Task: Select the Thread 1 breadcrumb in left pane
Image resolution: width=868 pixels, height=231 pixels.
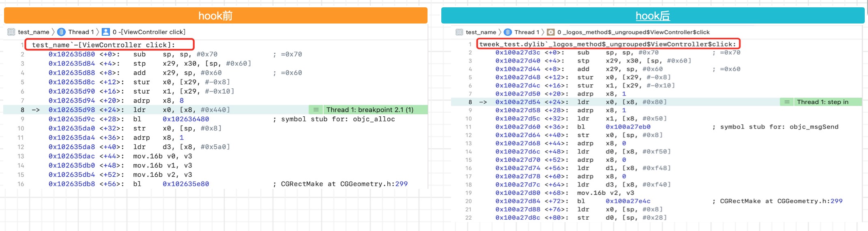Action: tap(81, 32)
